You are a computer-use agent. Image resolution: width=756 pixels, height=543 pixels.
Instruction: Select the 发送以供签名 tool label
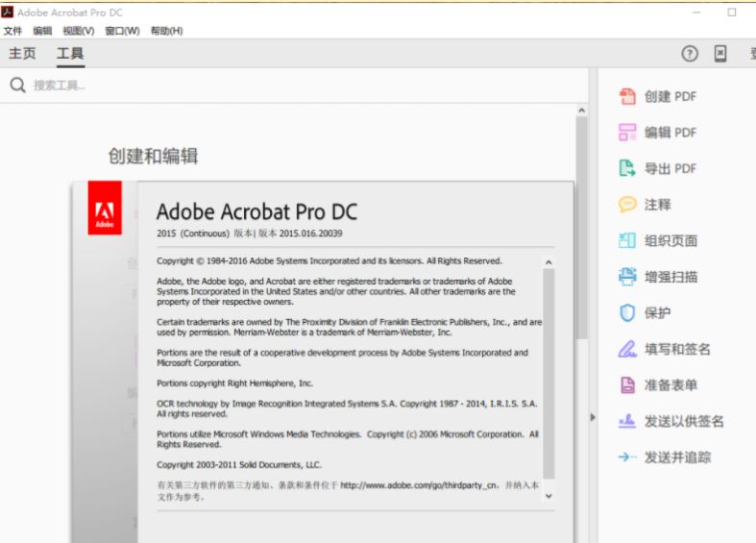[x=684, y=421]
